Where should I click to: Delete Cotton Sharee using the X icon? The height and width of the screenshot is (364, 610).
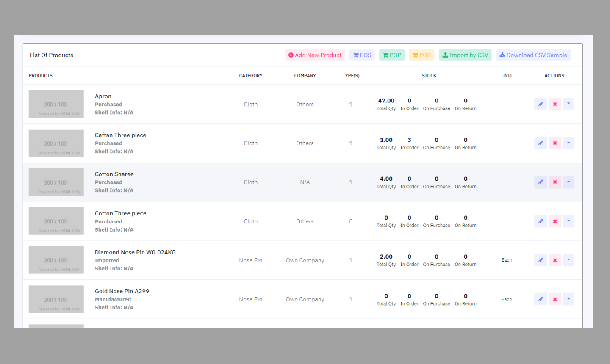pyautogui.click(x=555, y=182)
